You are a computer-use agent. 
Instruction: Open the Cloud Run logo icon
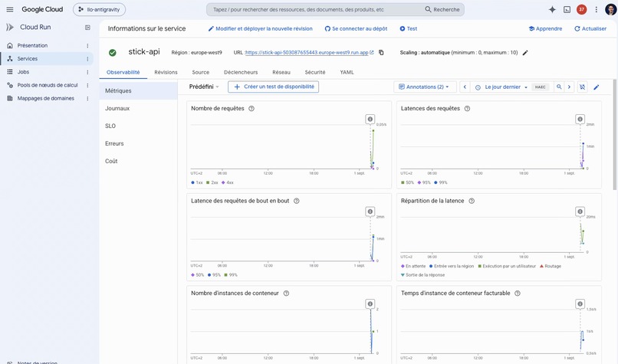pos(10,27)
